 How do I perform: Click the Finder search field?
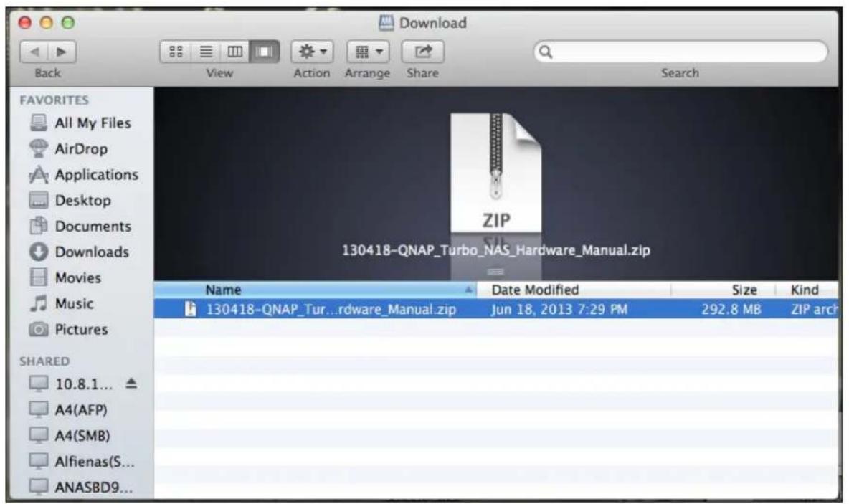coord(680,52)
